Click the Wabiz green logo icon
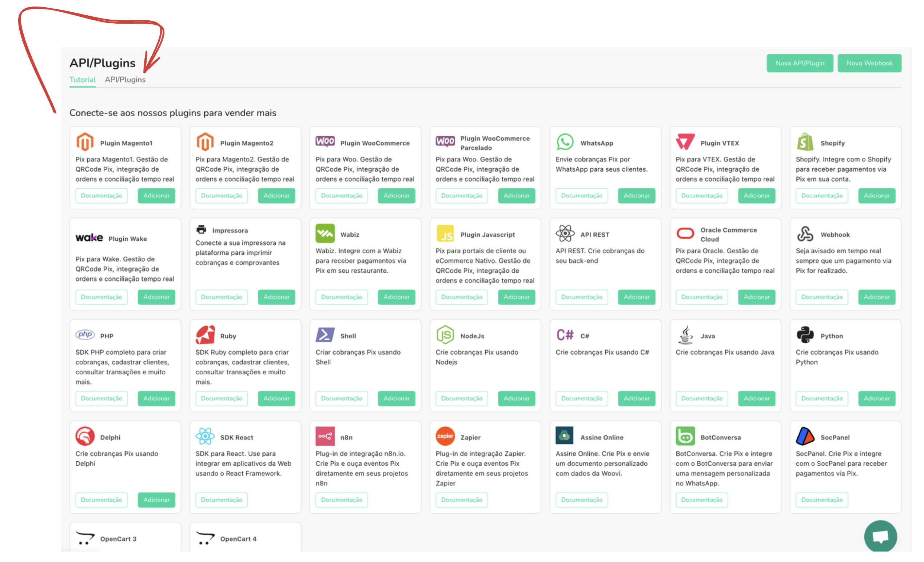924x562 pixels. point(325,234)
